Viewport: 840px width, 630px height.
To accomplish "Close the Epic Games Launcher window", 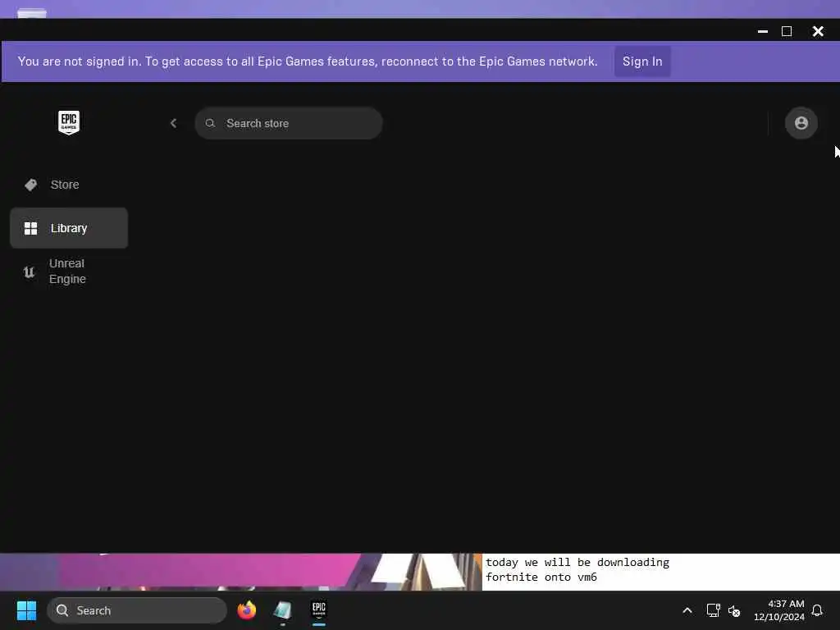I will tap(818, 32).
